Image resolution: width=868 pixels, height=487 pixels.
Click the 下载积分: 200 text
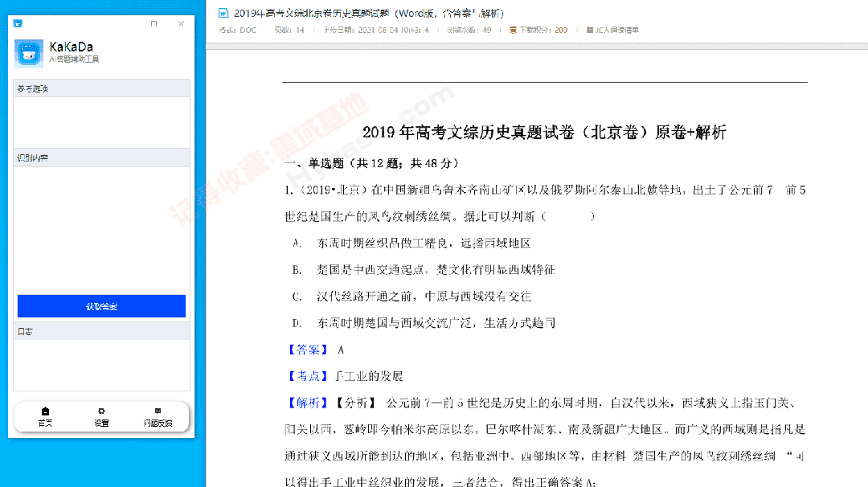tap(543, 30)
